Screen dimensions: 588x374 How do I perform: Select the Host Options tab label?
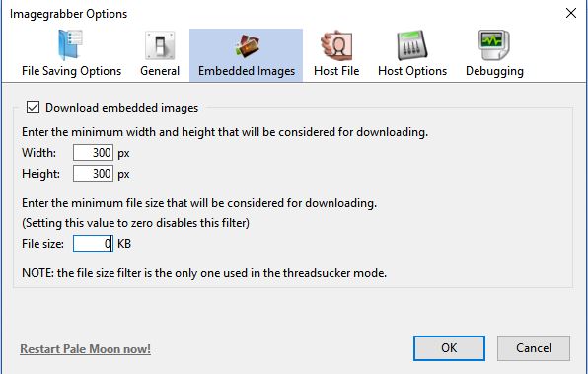(412, 71)
